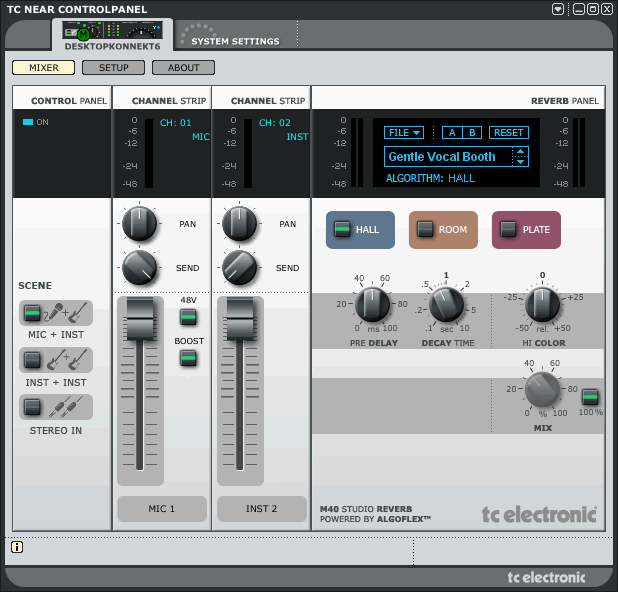Click the stereo jack plugs scene icon
The height and width of the screenshot is (592, 618).
[66, 407]
